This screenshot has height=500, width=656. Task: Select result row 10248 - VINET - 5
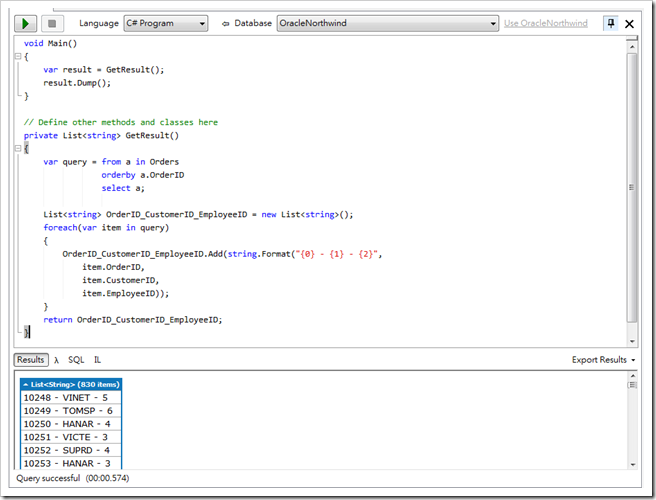point(71,397)
